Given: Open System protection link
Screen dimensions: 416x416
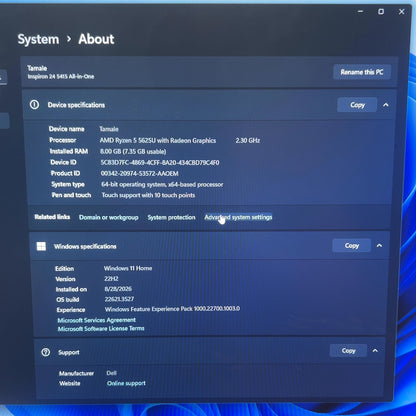Looking at the screenshot, I should (171, 217).
